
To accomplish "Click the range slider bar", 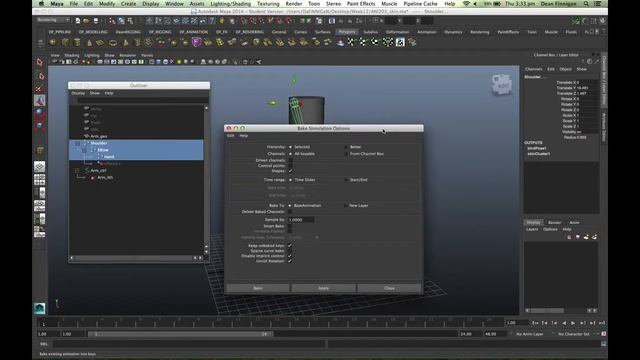I will pos(181,334).
